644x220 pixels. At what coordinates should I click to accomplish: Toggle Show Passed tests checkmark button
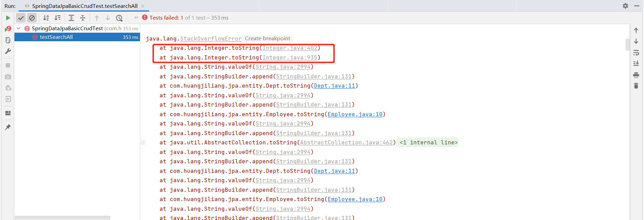click(x=21, y=18)
